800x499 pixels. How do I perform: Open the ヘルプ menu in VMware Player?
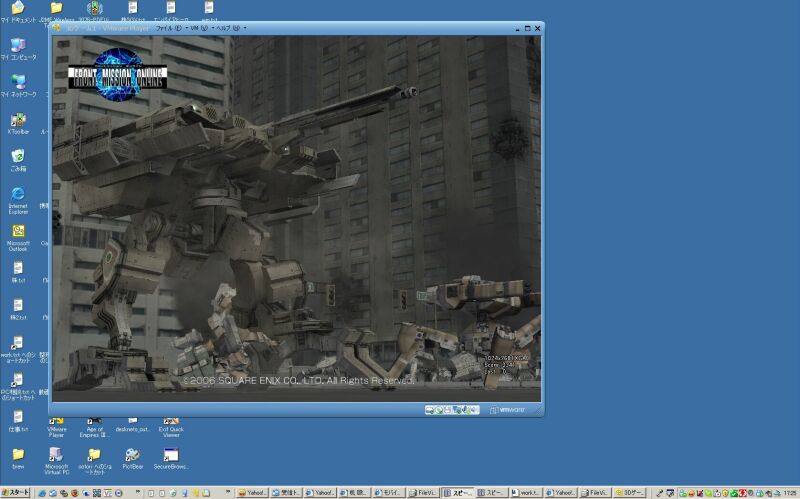click(228, 28)
